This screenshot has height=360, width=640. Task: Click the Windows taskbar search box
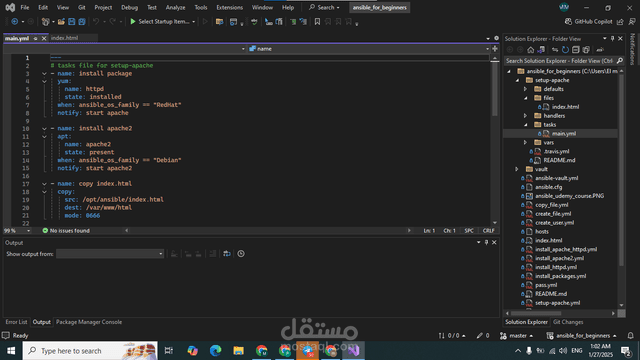90,351
